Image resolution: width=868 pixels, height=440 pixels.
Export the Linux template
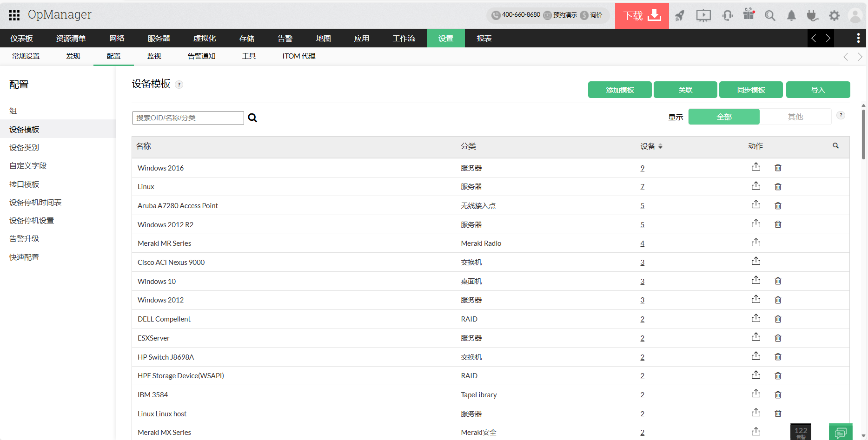756,186
